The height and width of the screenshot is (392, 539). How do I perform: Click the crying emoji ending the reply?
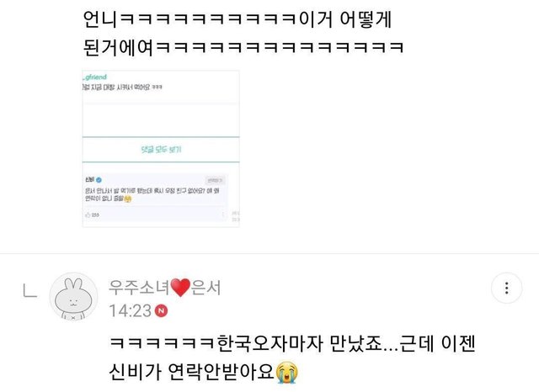[x=286, y=372]
